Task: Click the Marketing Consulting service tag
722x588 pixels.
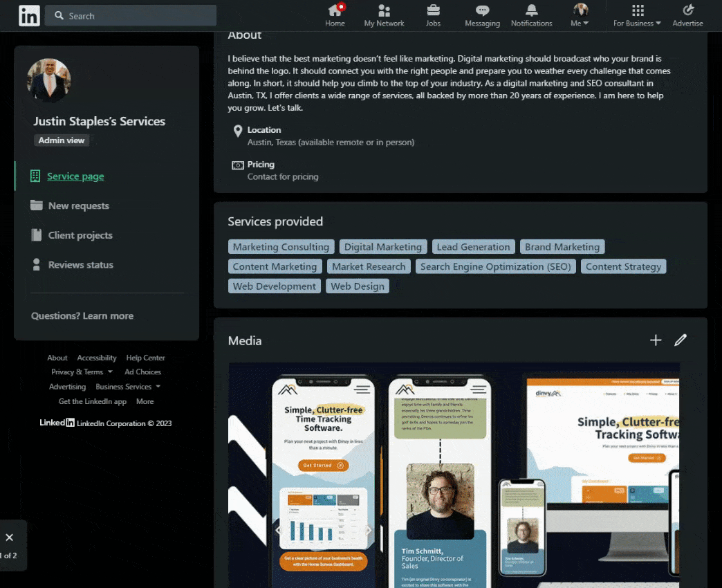Action: click(x=281, y=247)
